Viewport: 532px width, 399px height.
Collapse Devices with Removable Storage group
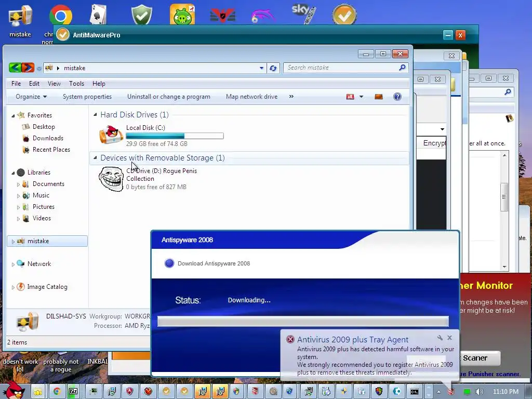click(x=96, y=158)
